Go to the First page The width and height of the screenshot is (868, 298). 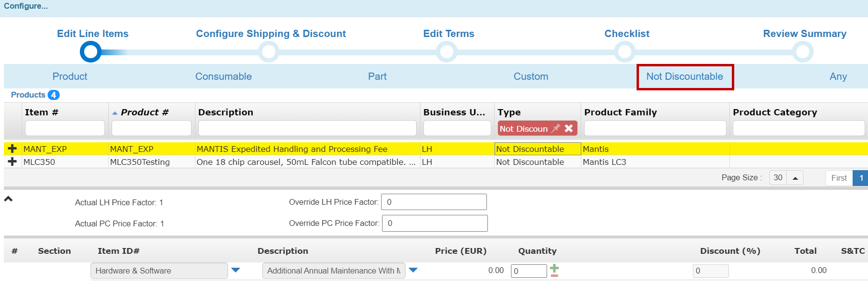pos(839,178)
